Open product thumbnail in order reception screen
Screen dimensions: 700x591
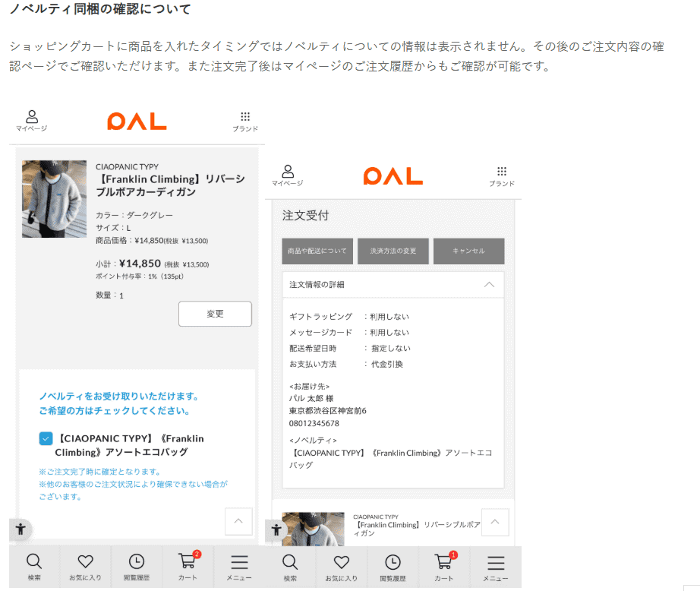tap(313, 529)
